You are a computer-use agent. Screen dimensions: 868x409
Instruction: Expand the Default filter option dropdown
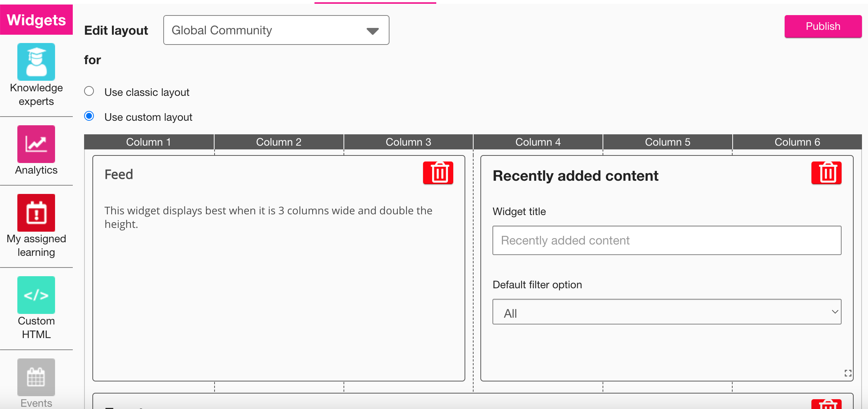point(666,312)
